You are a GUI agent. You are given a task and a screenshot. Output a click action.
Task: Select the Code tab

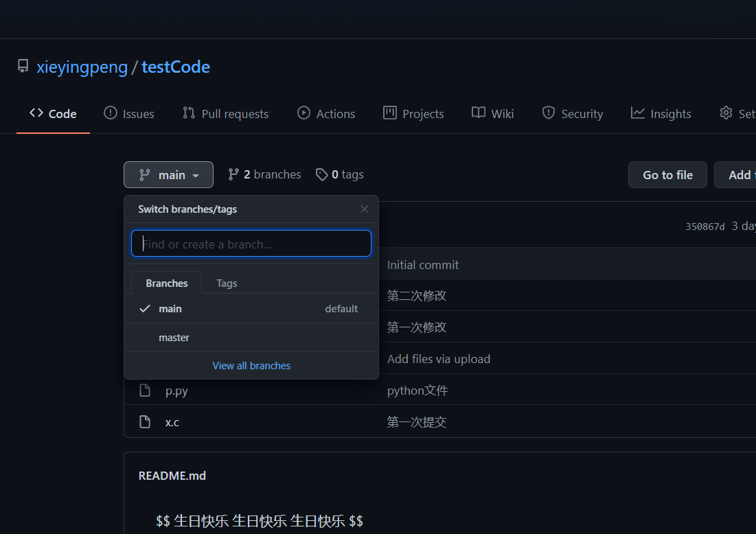pyautogui.click(x=53, y=114)
